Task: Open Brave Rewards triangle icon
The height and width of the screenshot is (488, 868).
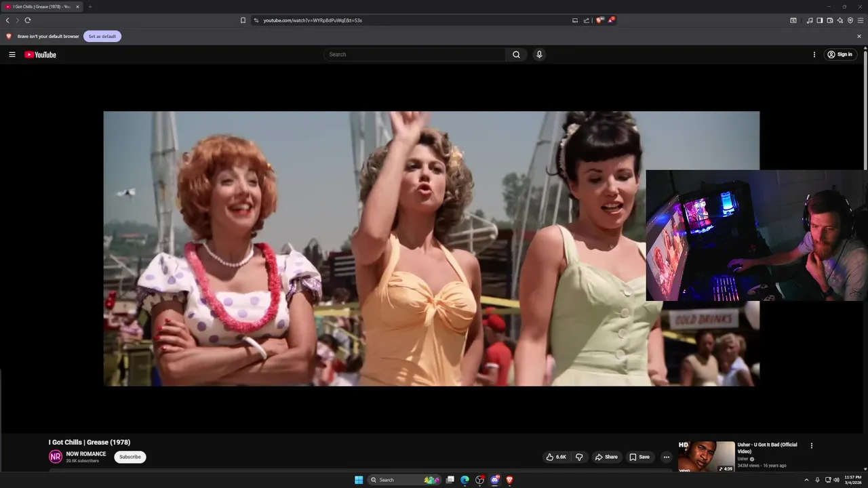Action: [x=611, y=20]
